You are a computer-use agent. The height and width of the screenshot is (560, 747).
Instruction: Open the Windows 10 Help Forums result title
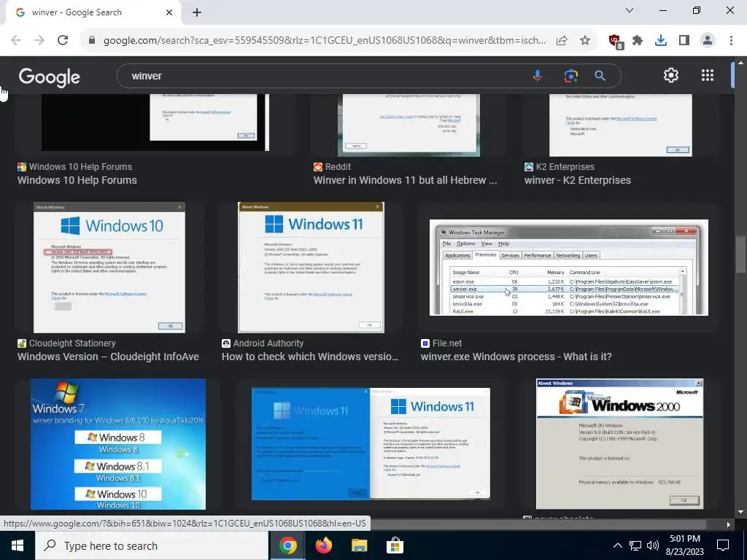point(77,180)
